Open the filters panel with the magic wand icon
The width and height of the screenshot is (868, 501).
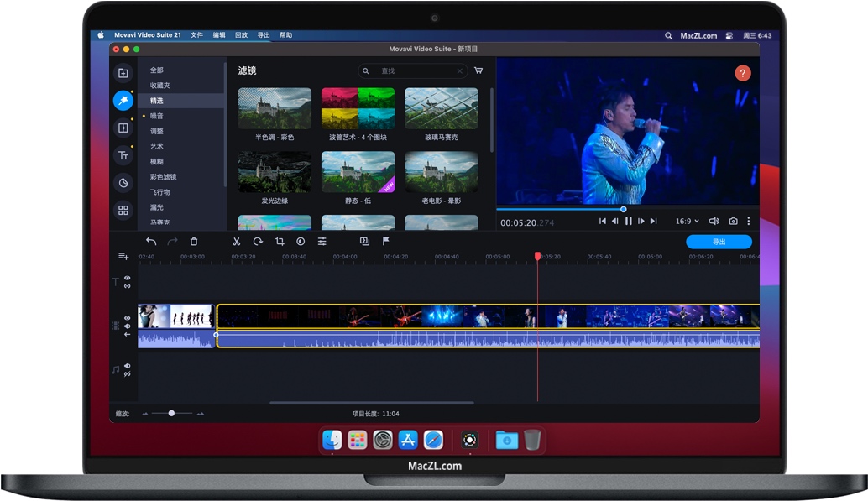tap(123, 101)
